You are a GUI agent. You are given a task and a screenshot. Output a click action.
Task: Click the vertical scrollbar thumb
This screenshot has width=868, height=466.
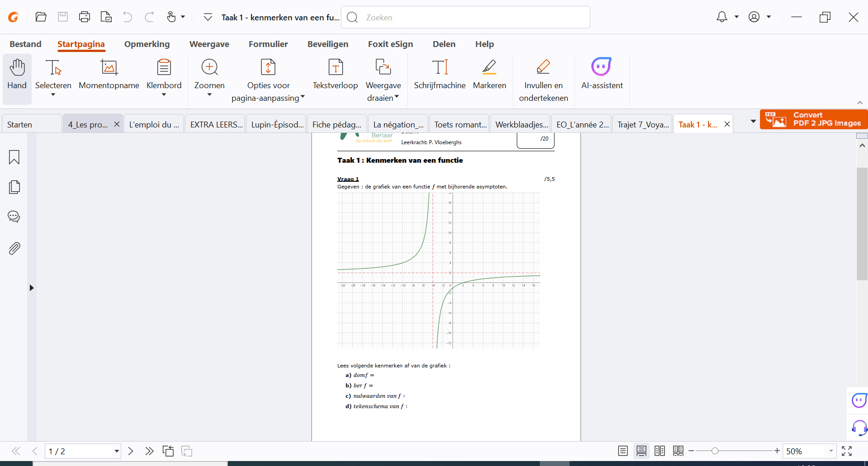[x=862, y=224]
